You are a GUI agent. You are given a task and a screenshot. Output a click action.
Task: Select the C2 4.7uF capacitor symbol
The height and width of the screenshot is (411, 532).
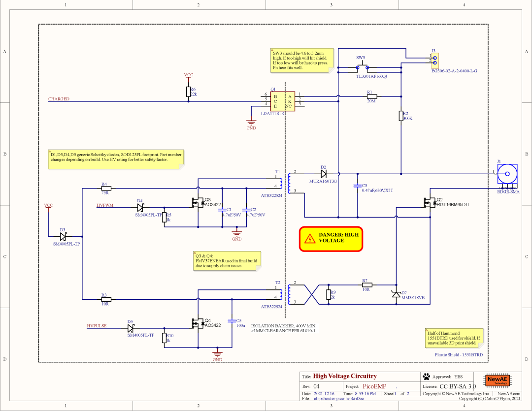pyautogui.click(x=246, y=210)
